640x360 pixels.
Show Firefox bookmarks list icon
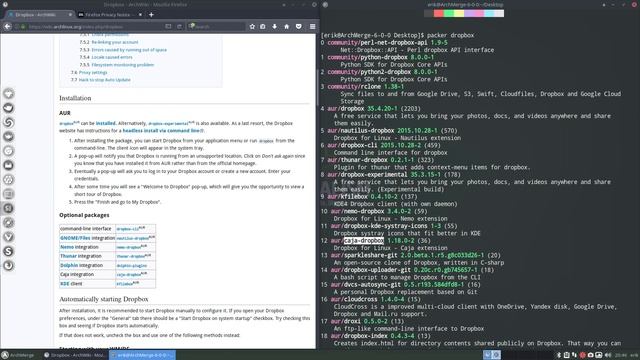[x=263, y=27]
